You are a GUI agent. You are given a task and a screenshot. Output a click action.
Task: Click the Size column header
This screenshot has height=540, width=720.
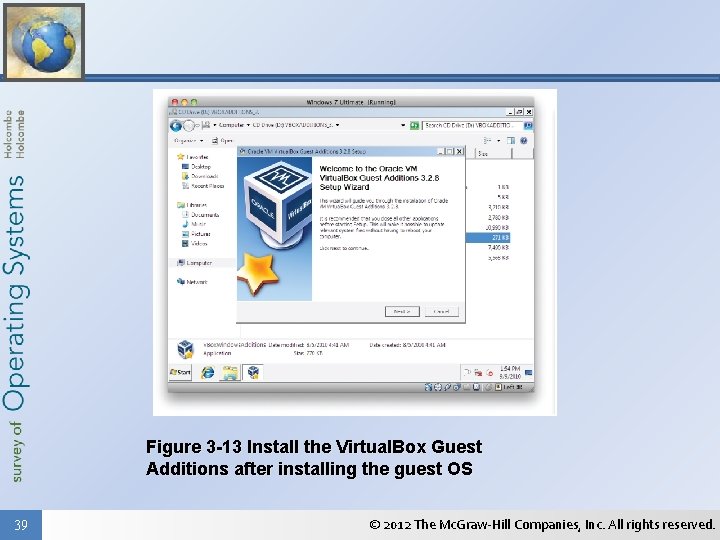click(494, 153)
